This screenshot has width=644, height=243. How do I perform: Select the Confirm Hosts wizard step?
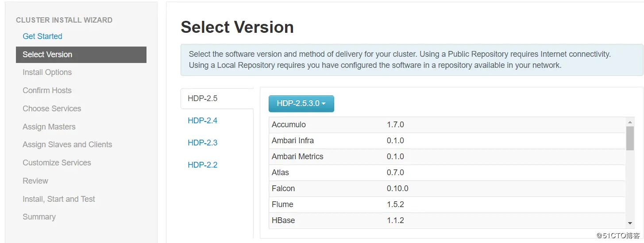(x=47, y=90)
